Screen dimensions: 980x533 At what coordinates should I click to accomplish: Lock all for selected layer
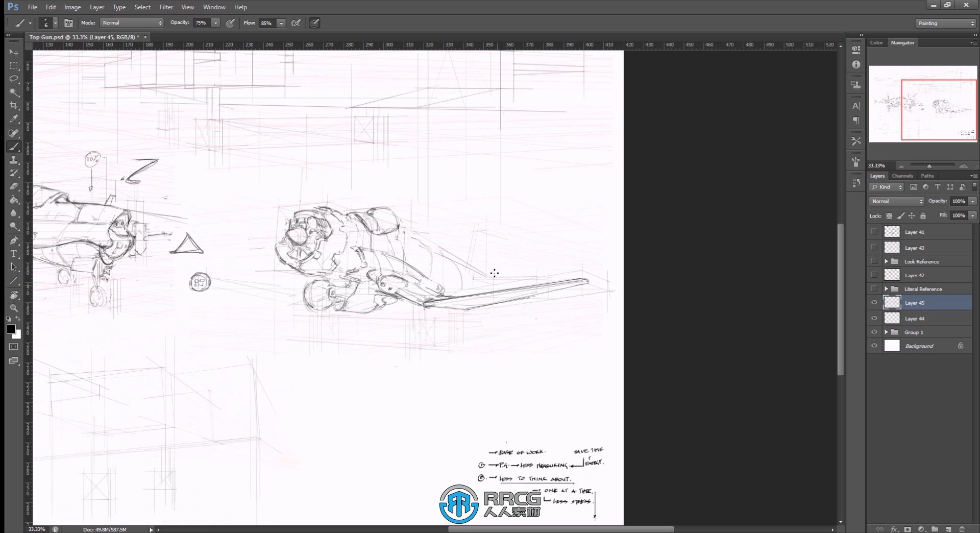(923, 216)
